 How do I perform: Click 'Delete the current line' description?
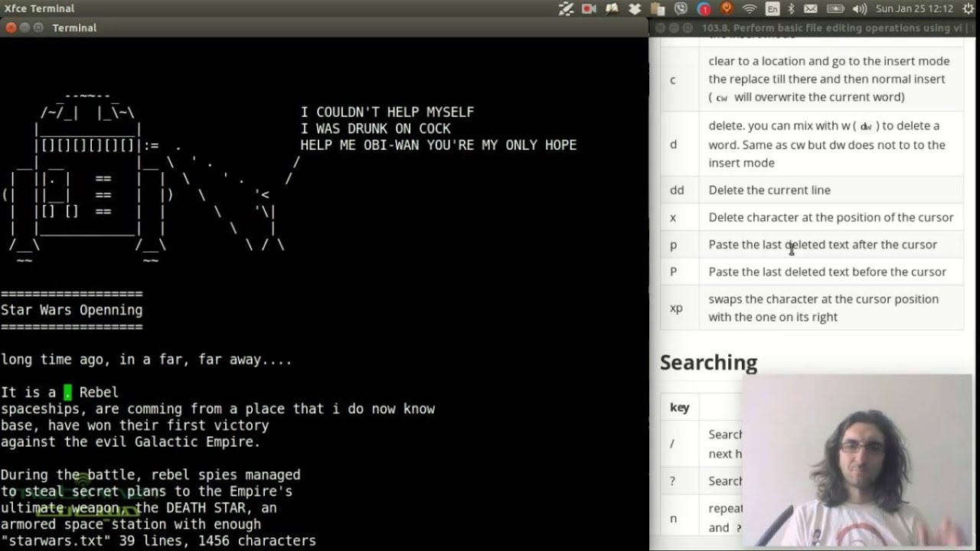click(769, 190)
